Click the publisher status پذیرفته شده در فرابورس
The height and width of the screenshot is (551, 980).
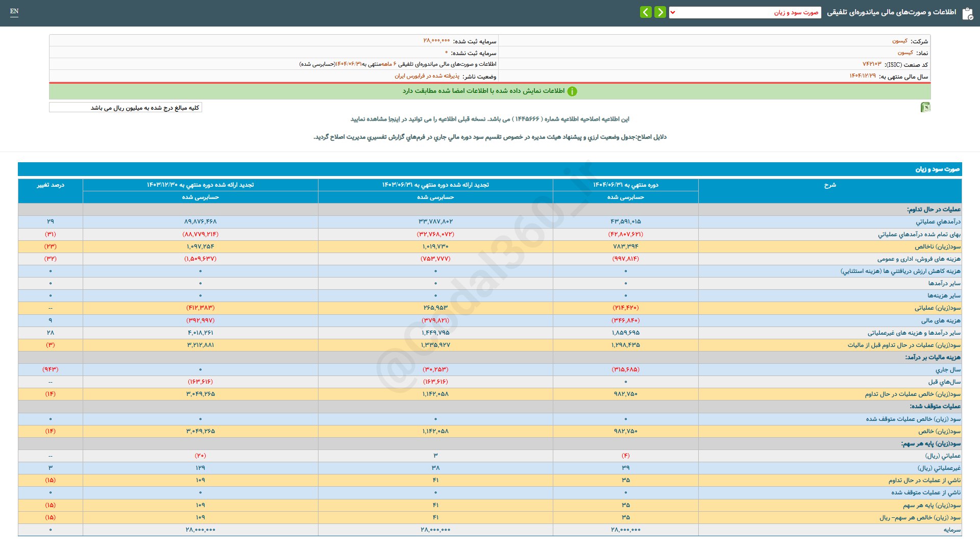pyautogui.click(x=427, y=76)
